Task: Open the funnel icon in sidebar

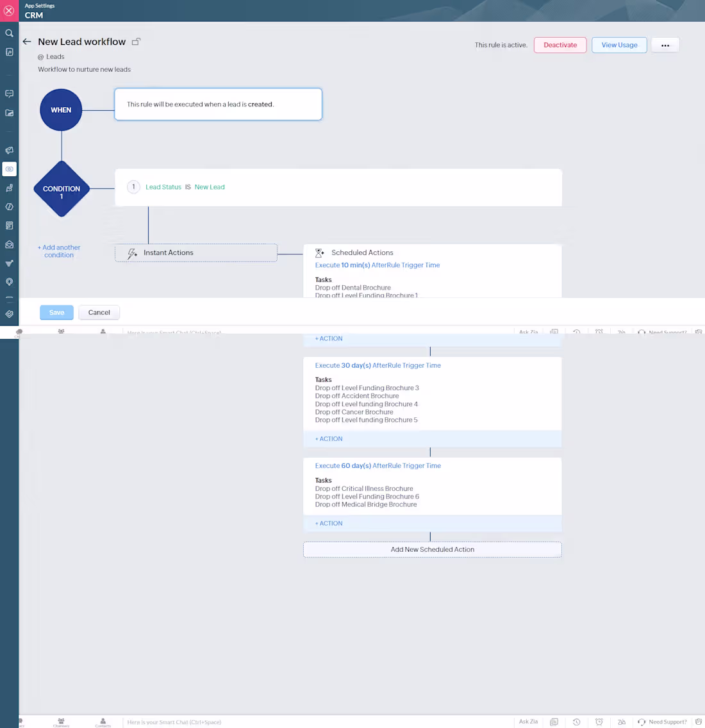Action: pos(9,263)
